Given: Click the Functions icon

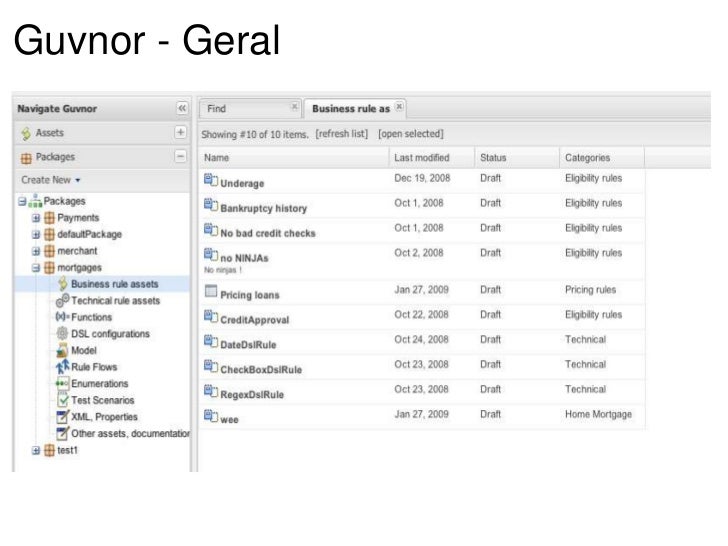Looking at the screenshot, I should 62,317.
